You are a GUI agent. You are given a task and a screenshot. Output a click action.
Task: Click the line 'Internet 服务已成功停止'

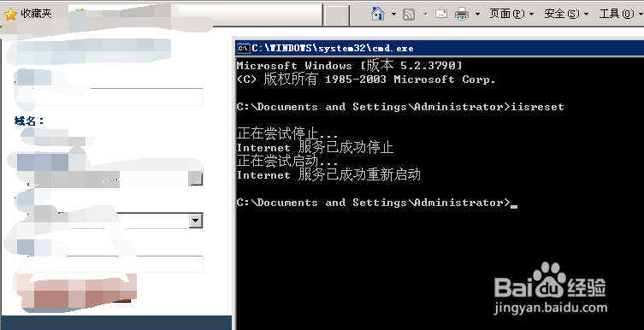(x=315, y=147)
